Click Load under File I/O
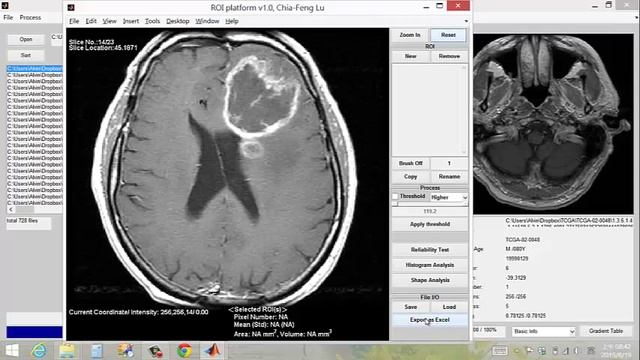The height and width of the screenshot is (360, 640). [x=449, y=307]
